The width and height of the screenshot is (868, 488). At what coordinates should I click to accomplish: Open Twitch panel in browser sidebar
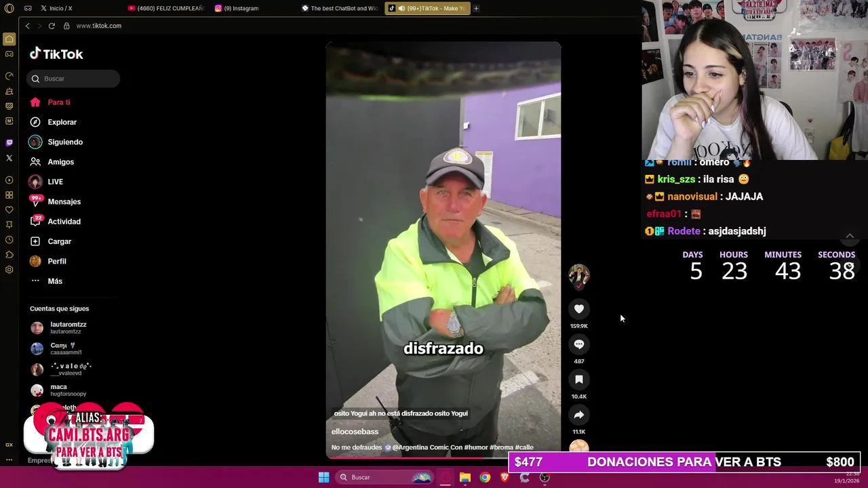pos(9,143)
